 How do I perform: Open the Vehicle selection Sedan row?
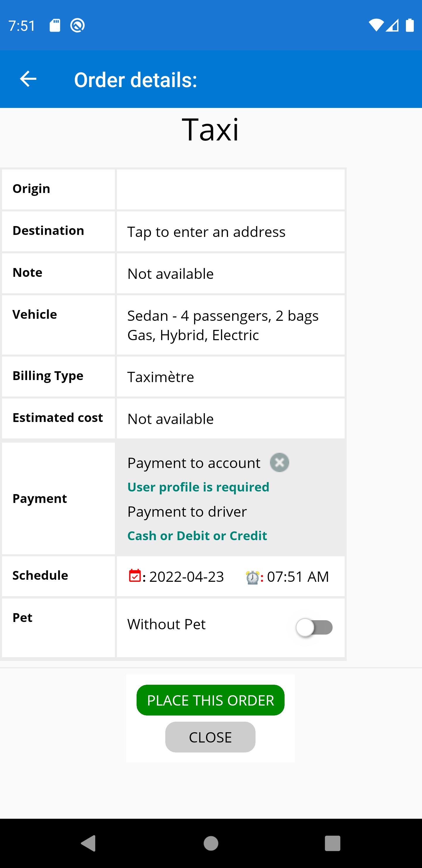231,325
